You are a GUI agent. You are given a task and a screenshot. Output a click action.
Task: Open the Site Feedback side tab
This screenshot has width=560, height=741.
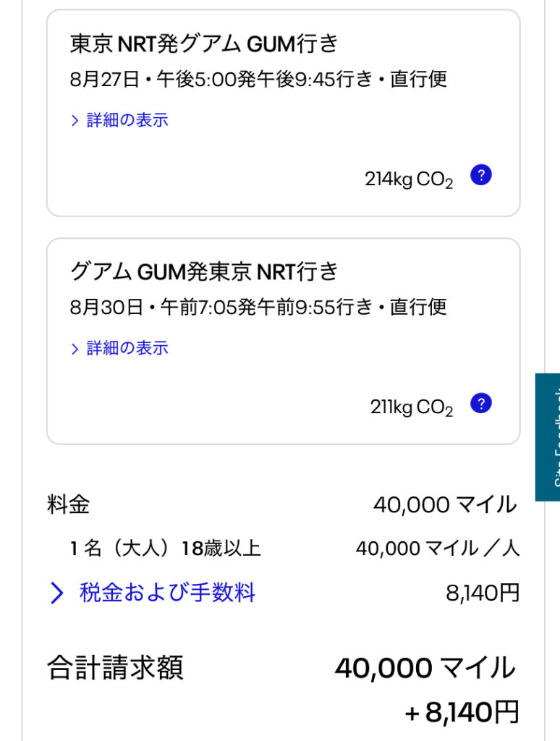coord(548,437)
